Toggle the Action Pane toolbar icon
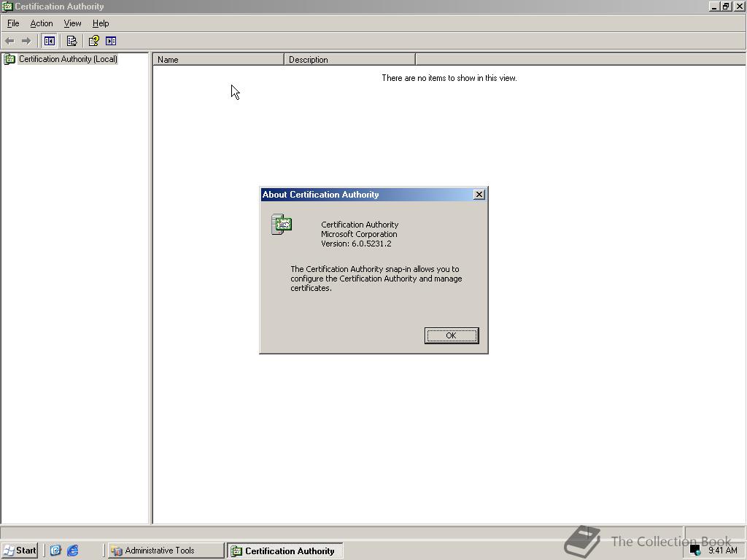 [111, 41]
